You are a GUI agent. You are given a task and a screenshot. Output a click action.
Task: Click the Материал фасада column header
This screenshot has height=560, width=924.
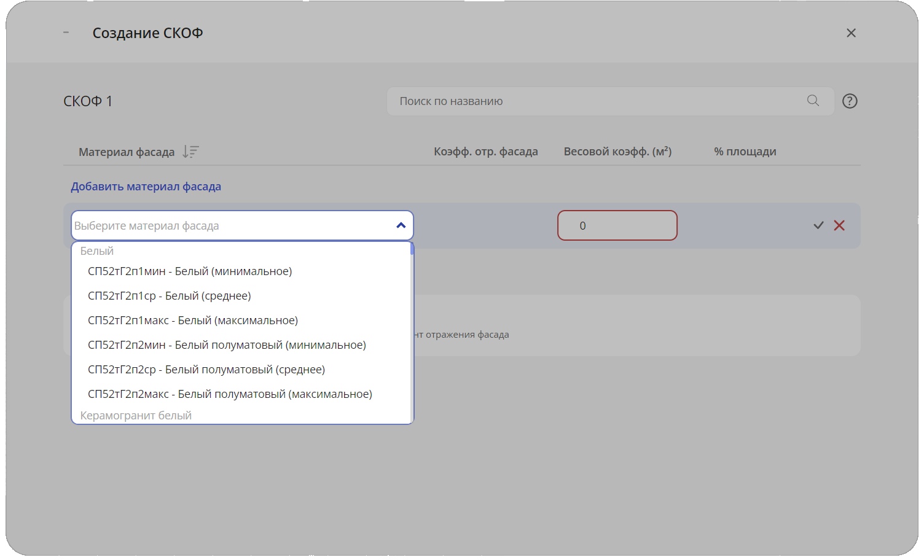click(127, 152)
